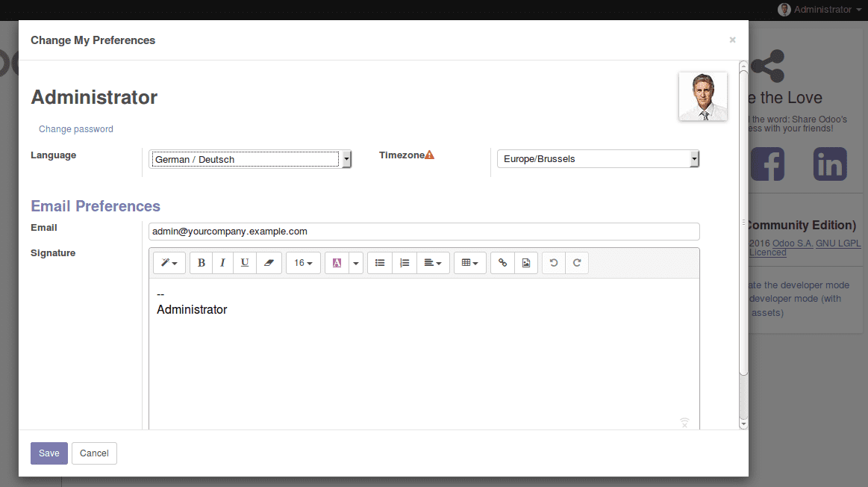The height and width of the screenshot is (487, 868).
Task: Click inside the Signature text area
Action: pyautogui.click(x=424, y=355)
